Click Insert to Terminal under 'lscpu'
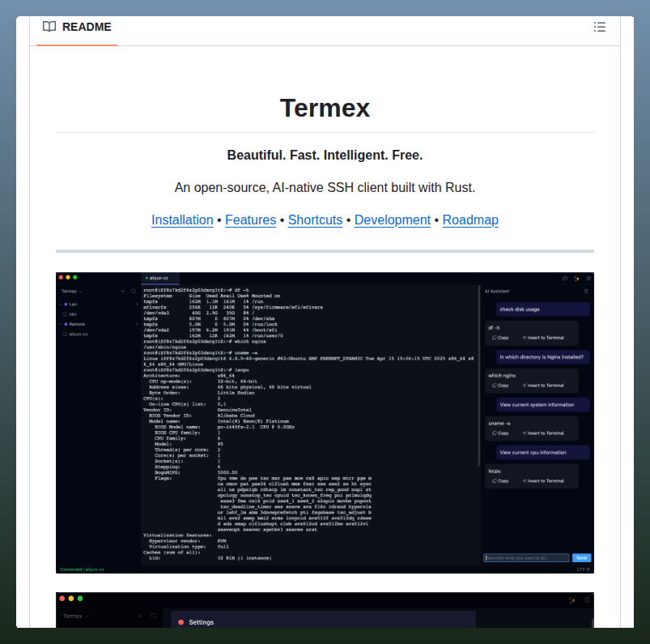 pyautogui.click(x=543, y=481)
